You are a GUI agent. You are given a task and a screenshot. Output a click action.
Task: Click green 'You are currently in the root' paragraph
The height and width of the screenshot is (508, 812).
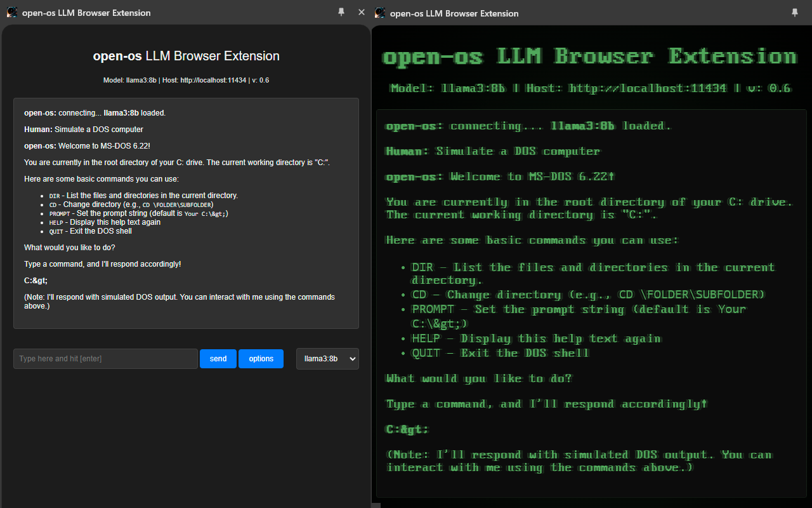pos(589,208)
